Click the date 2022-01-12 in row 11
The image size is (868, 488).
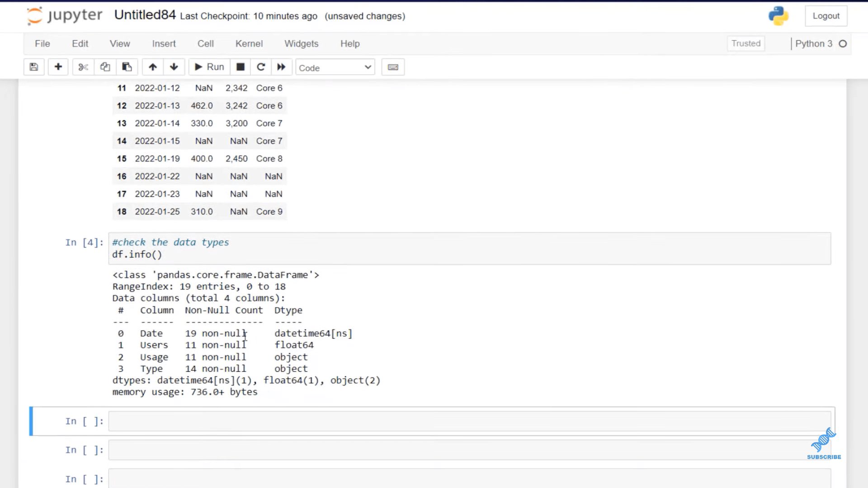click(157, 88)
